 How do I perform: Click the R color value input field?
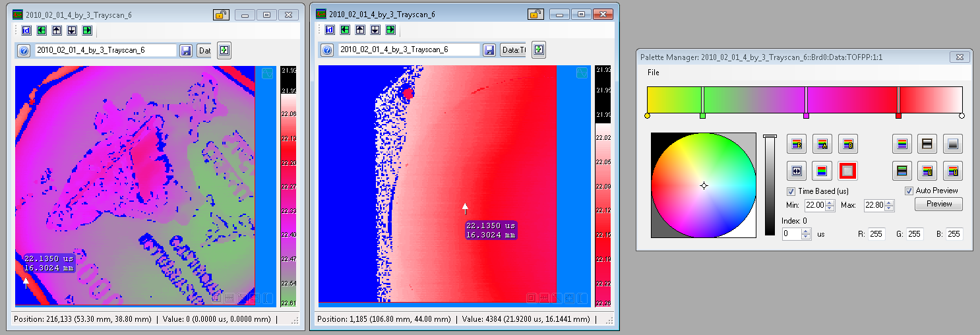click(876, 234)
